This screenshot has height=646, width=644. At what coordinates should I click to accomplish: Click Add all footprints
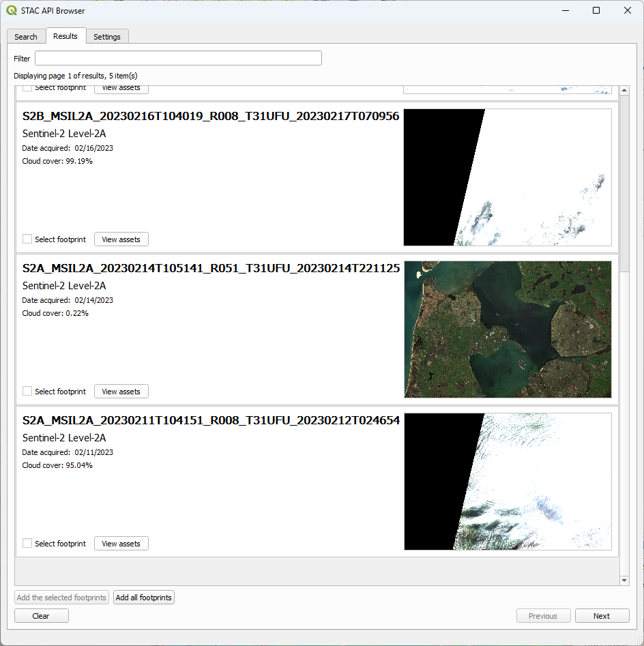[x=143, y=597]
